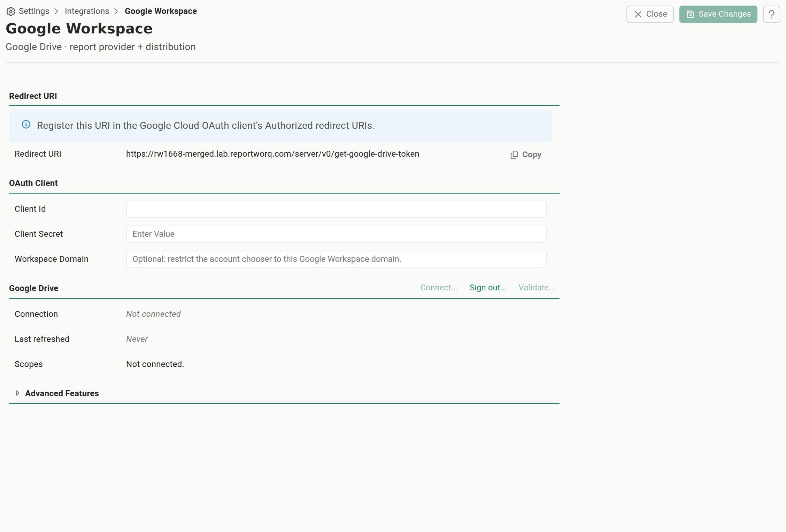
Task: Click Sign out... for Google Drive
Action: [488, 288]
